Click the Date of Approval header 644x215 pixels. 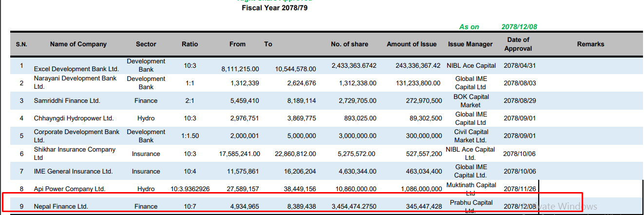(x=518, y=44)
